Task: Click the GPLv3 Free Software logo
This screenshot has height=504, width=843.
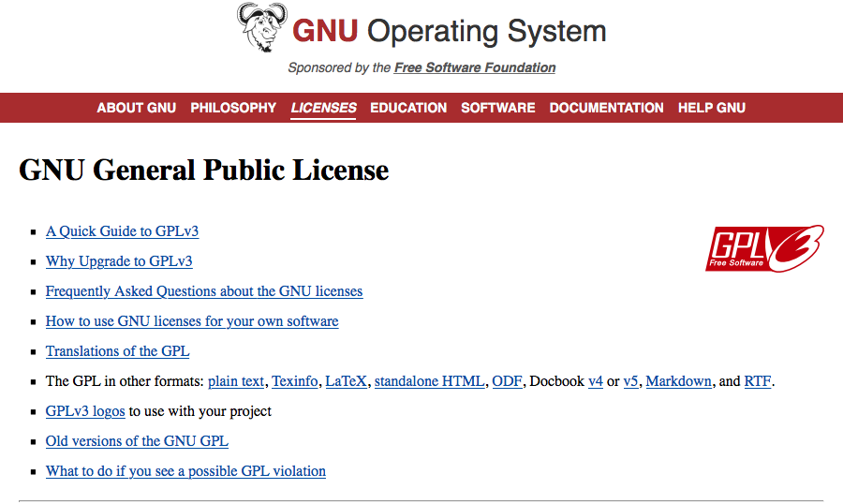Action: (764, 248)
